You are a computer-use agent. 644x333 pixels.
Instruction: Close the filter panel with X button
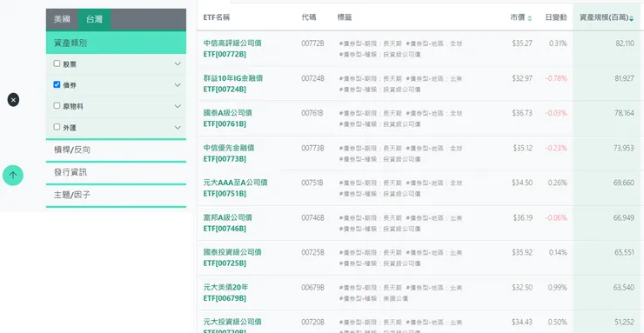tap(13, 100)
